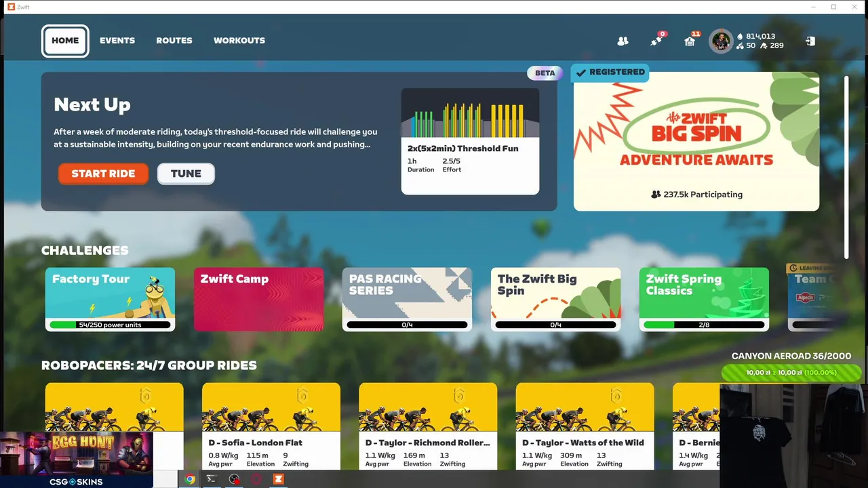Open the orange Zwift taskbar icon
The width and height of the screenshot is (868, 488).
click(x=278, y=479)
